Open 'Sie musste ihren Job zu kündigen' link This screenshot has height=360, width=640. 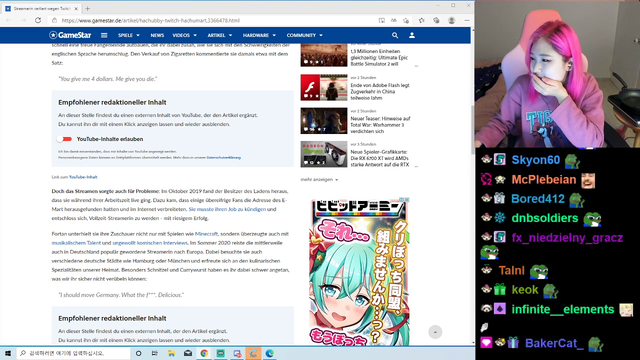pos(227,209)
